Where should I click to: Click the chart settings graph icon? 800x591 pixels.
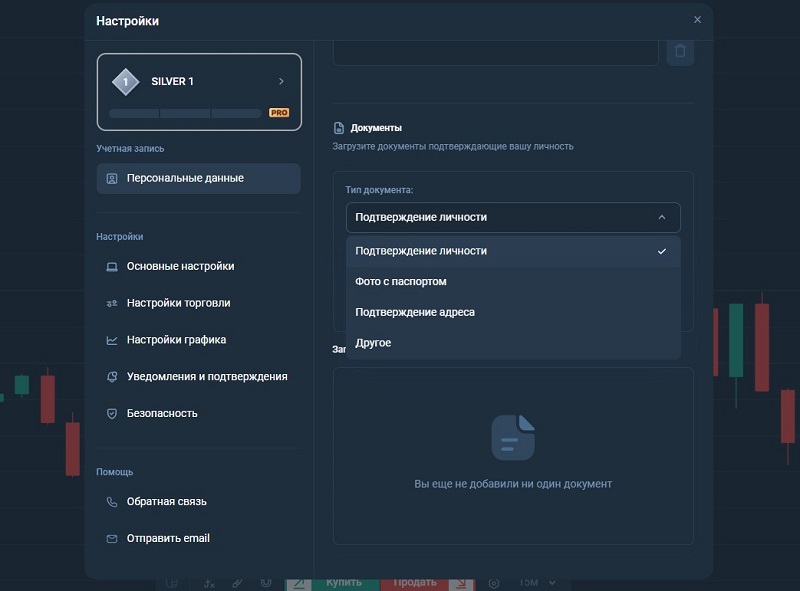click(x=112, y=340)
